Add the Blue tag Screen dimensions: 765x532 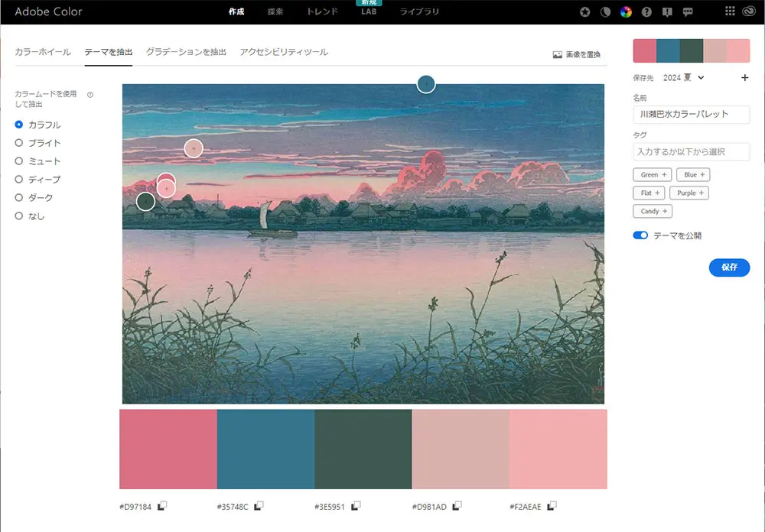(x=693, y=174)
